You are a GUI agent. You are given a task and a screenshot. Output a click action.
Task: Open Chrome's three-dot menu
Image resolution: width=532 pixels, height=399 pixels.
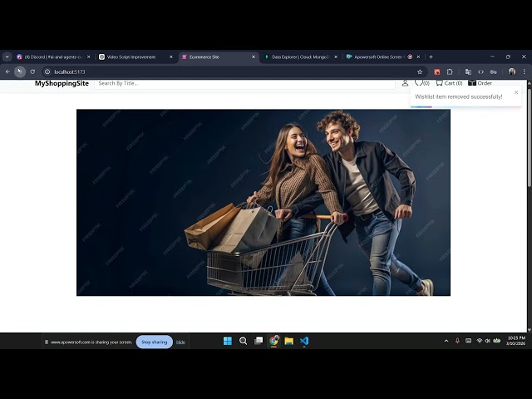[x=524, y=71]
